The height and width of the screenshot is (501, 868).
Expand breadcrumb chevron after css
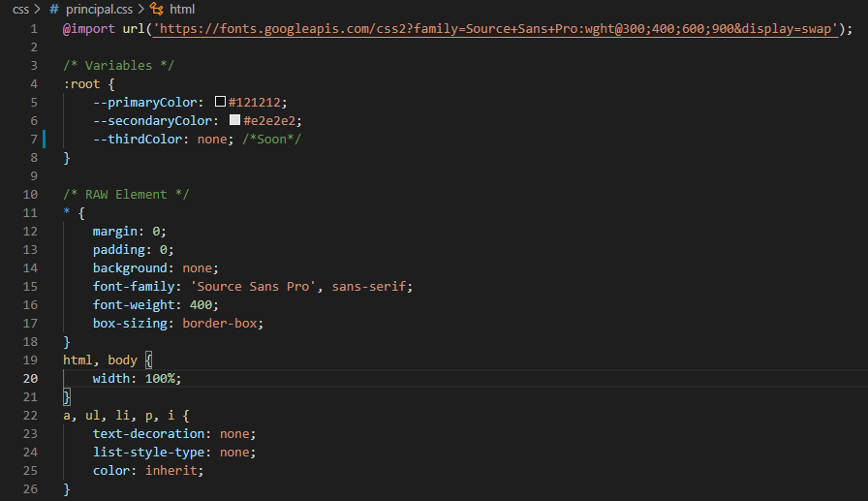[x=38, y=9]
